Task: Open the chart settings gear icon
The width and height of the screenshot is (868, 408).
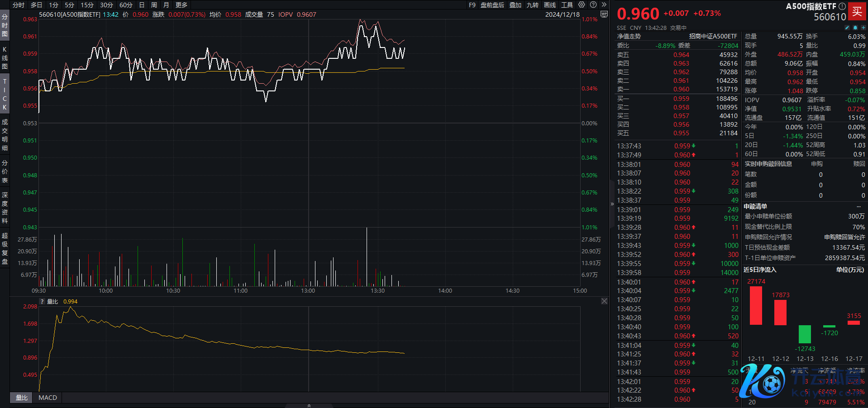Action: click(x=582, y=5)
